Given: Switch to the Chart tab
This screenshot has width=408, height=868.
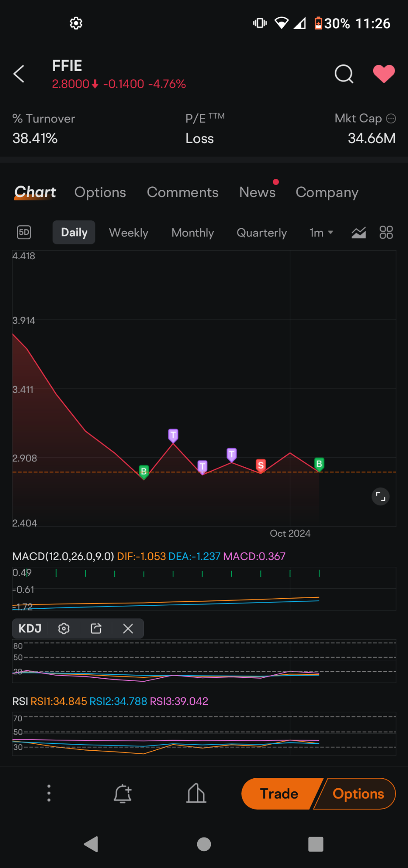Looking at the screenshot, I should 35,192.
